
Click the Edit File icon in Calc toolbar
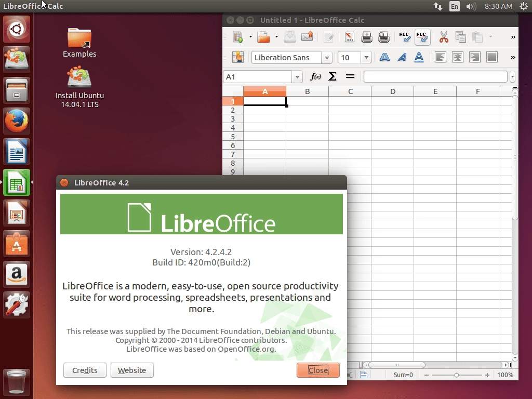[329, 37]
